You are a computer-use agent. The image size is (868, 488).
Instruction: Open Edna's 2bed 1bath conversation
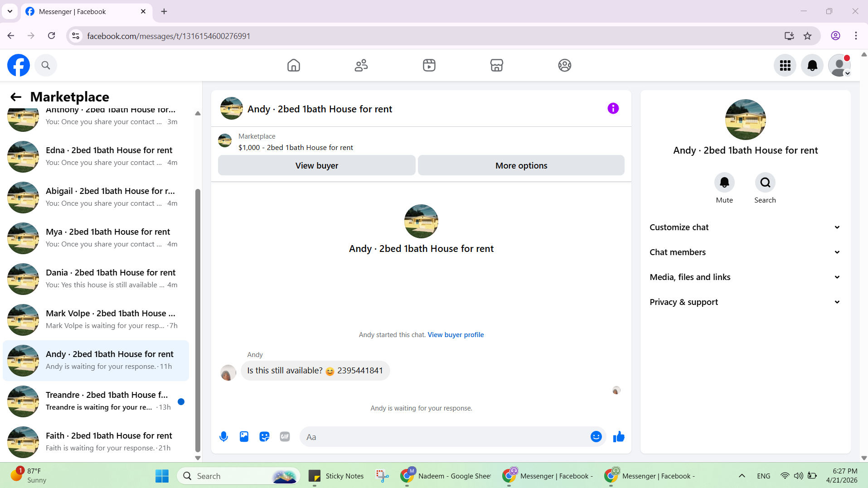tap(96, 157)
